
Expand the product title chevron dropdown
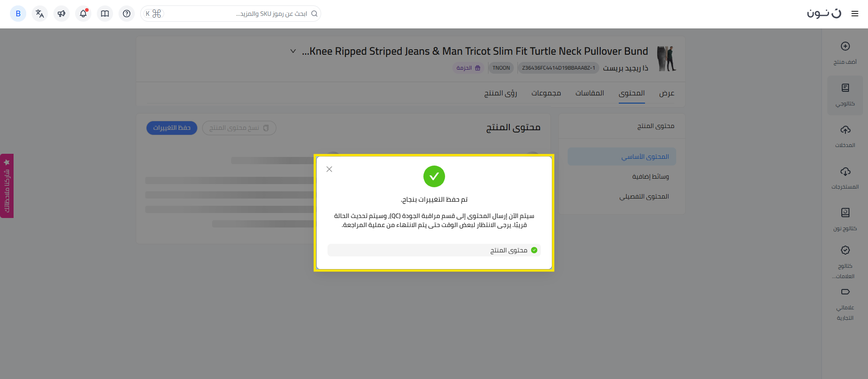click(x=293, y=51)
